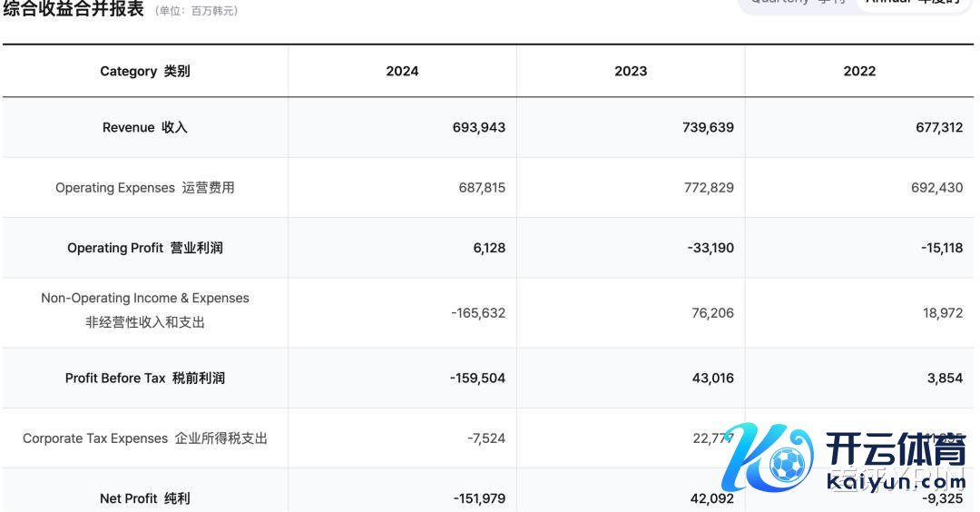Select the Operating Expenses row label
Viewport: 980px width, 512px height.
[145, 188]
